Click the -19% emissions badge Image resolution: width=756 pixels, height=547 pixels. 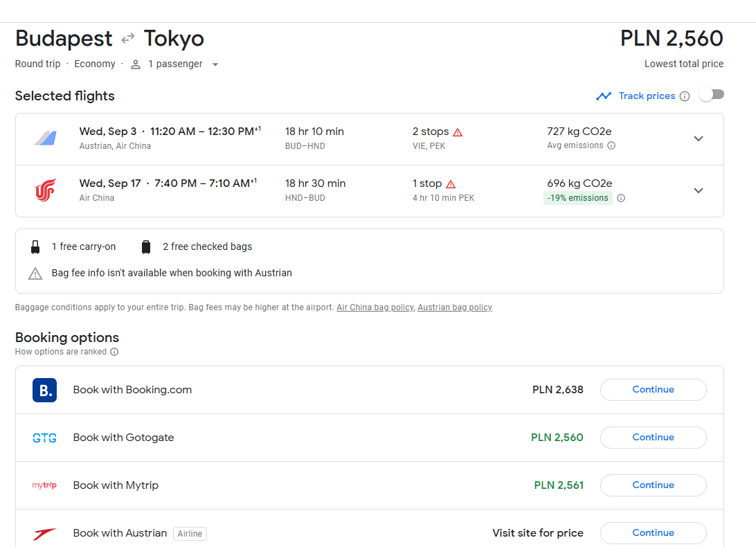tap(578, 198)
